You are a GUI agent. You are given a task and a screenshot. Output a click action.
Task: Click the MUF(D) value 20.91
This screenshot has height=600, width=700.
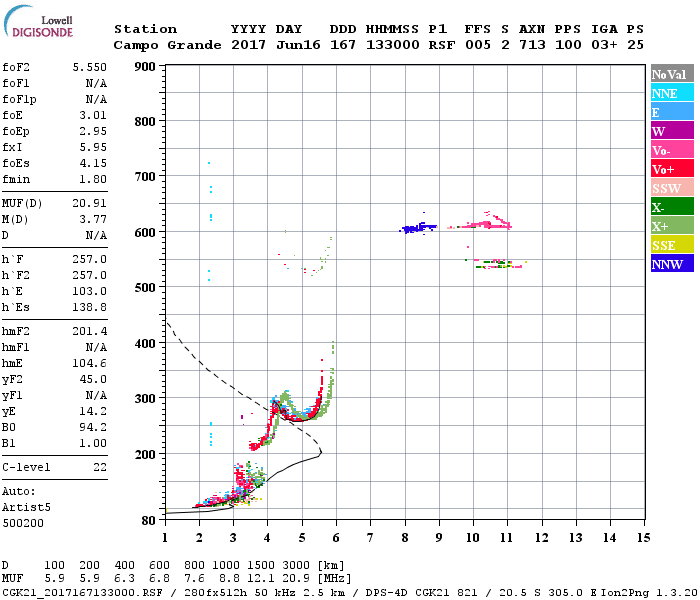tap(90, 204)
